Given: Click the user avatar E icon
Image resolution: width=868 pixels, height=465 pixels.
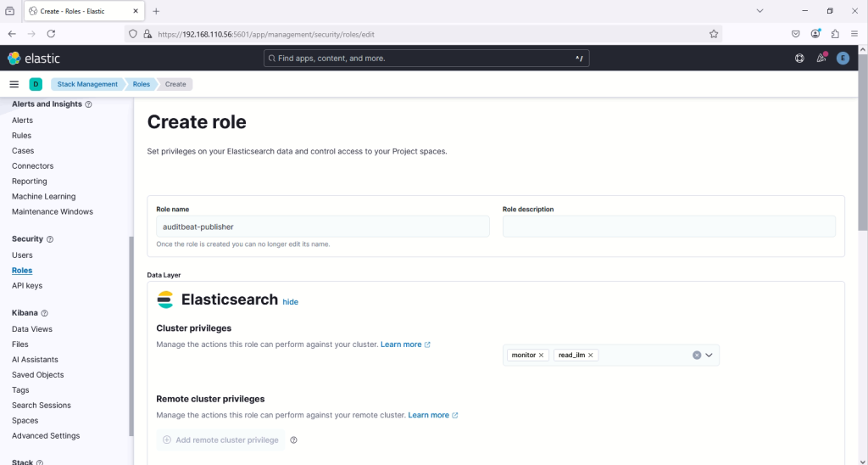Looking at the screenshot, I should [843, 59].
